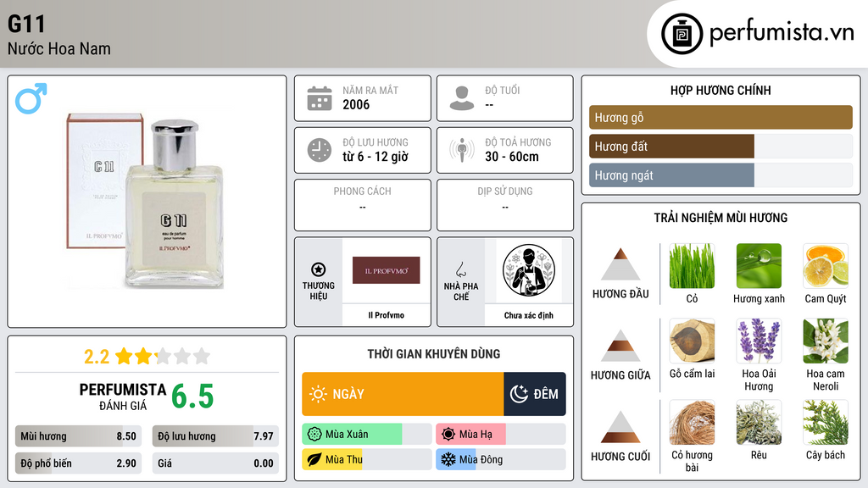
Task: Click the Thời gian khuyên dùng heading
Action: pyautogui.click(x=434, y=353)
